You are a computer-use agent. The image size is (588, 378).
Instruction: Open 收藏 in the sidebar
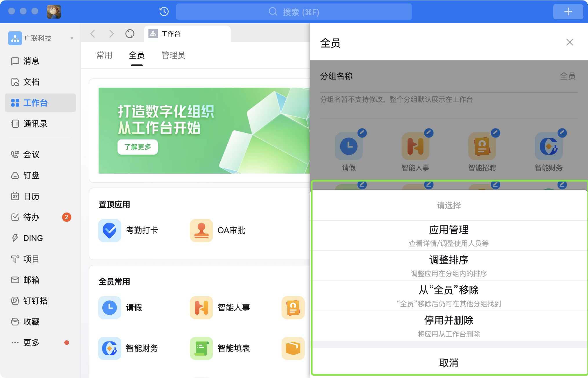[40, 322]
